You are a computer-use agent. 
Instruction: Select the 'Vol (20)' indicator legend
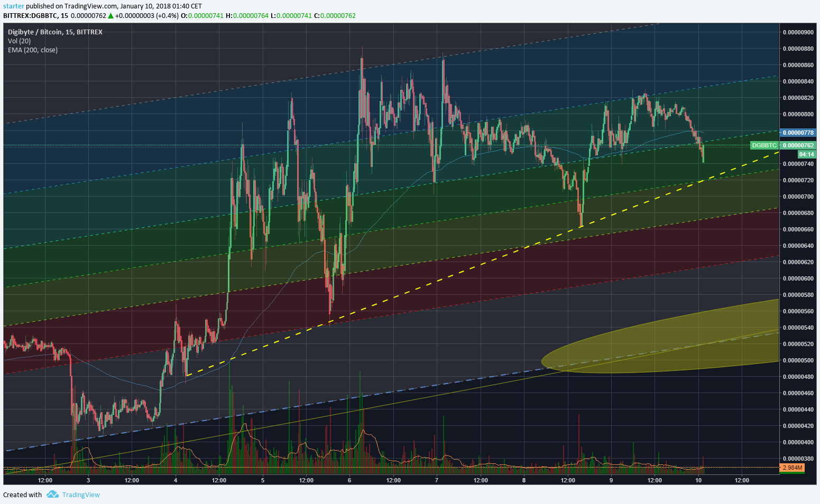(x=20, y=41)
